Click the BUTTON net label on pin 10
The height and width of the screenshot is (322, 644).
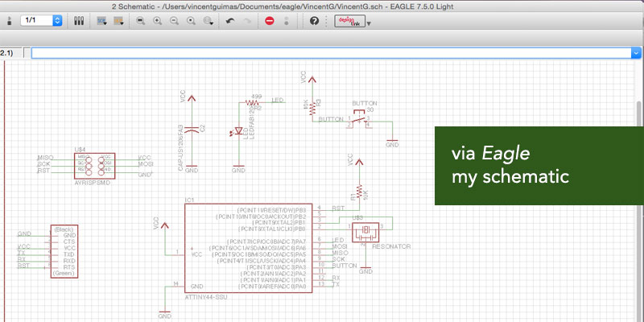click(345, 266)
